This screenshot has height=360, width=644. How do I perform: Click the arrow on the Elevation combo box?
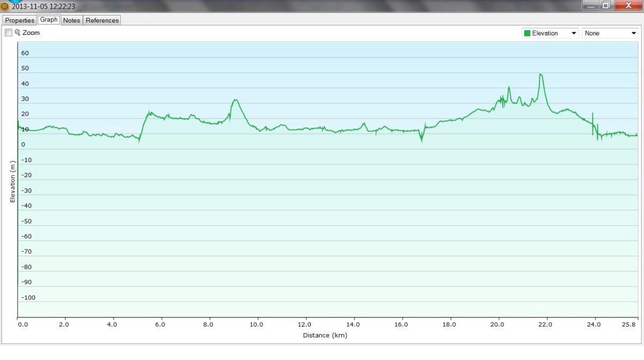pyautogui.click(x=575, y=33)
